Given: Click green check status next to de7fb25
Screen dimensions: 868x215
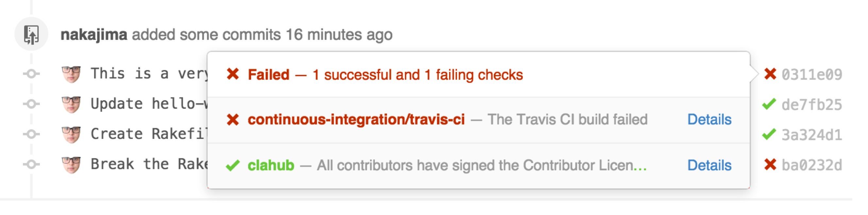Looking at the screenshot, I should (x=769, y=105).
